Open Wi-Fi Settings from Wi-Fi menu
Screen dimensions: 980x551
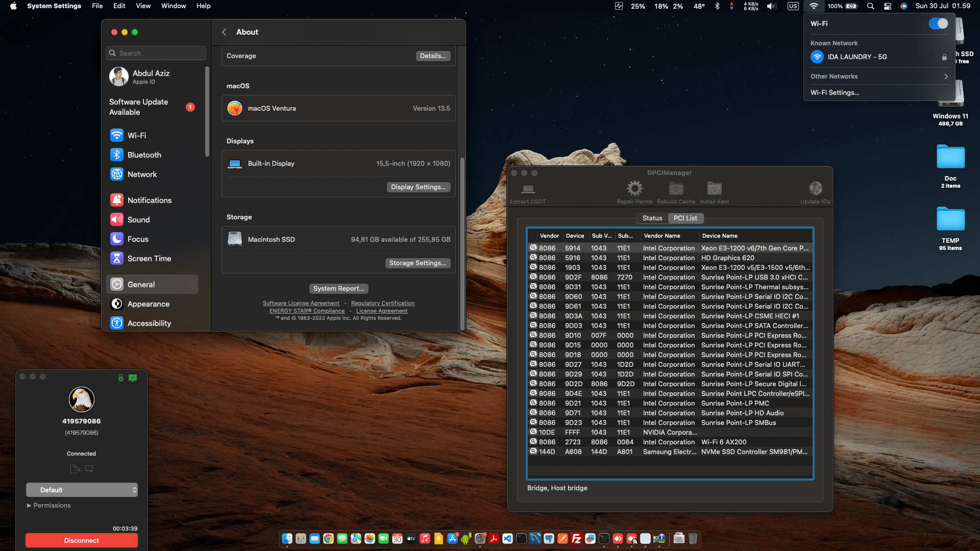coord(835,93)
